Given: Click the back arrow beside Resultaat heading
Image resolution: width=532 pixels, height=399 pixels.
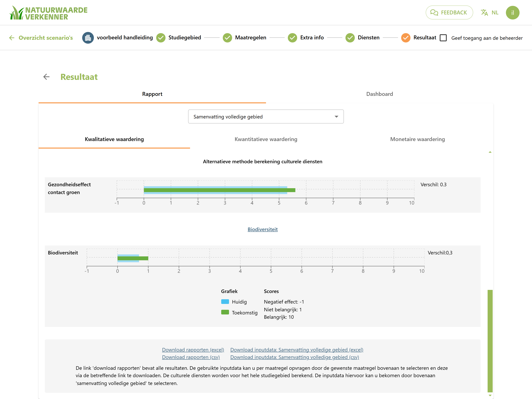Looking at the screenshot, I should tap(46, 77).
